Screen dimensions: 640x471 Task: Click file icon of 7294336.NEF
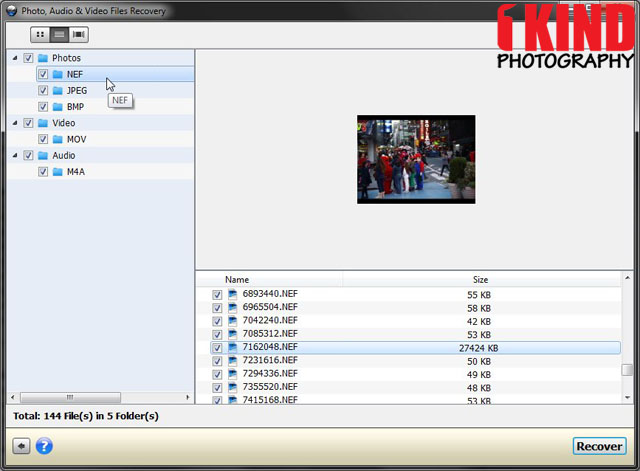coord(232,374)
